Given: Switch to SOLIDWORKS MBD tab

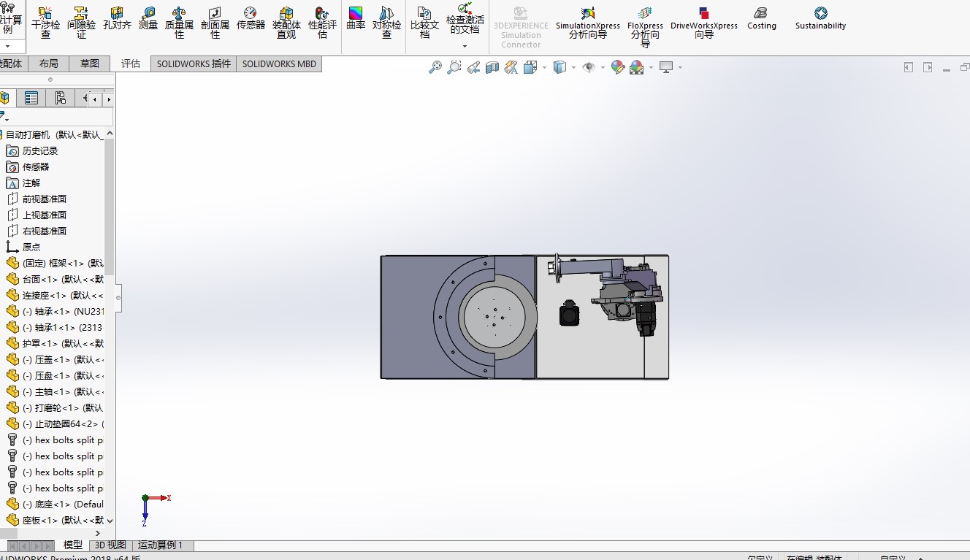Looking at the screenshot, I should pyautogui.click(x=279, y=64).
